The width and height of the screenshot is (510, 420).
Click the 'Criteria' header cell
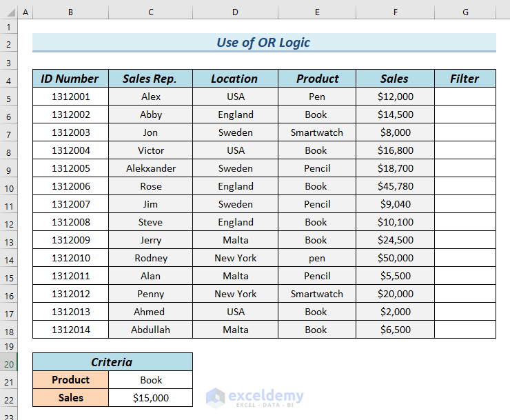tap(112, 361)
